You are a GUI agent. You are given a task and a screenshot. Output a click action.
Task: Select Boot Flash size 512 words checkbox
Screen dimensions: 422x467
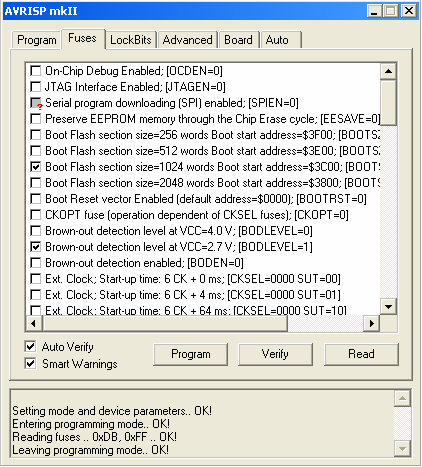click(x=36, y=151)
